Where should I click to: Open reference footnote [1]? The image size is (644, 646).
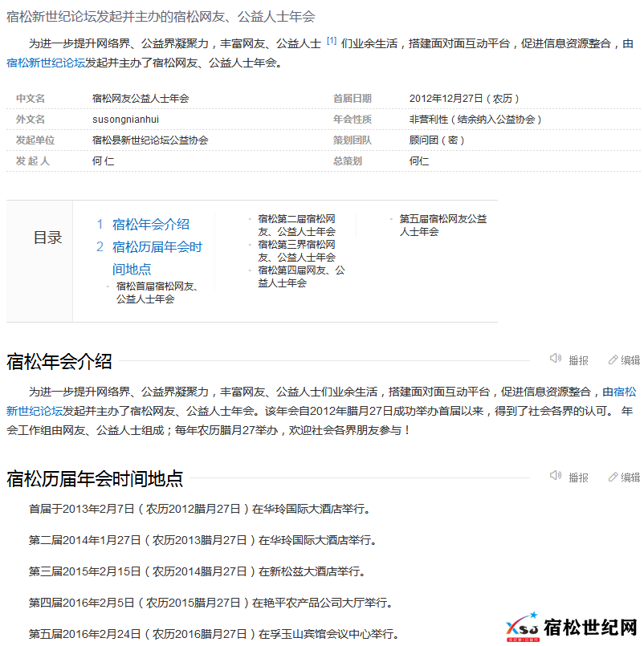pos(332,41)
